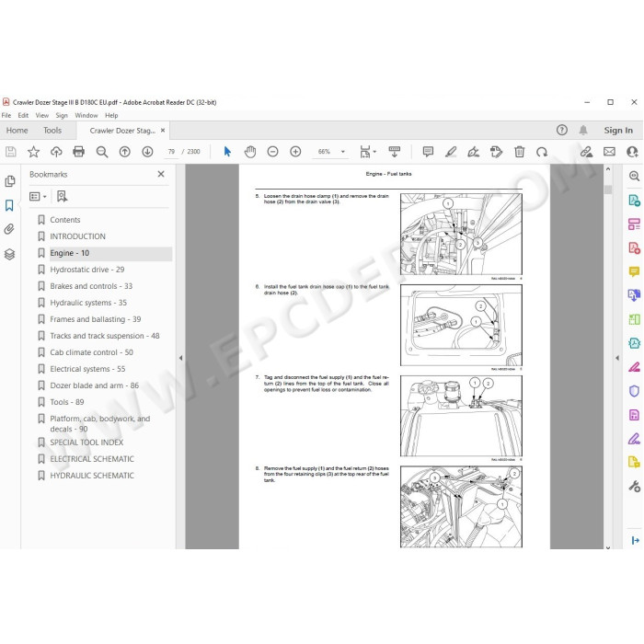644x644 pixels.
Task: Click the share with others person icon
Action: click(x=632, y=152)
